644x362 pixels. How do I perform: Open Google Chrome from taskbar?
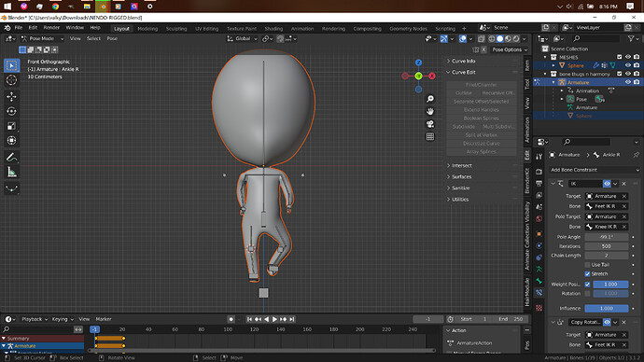click(x=55, y=7)
